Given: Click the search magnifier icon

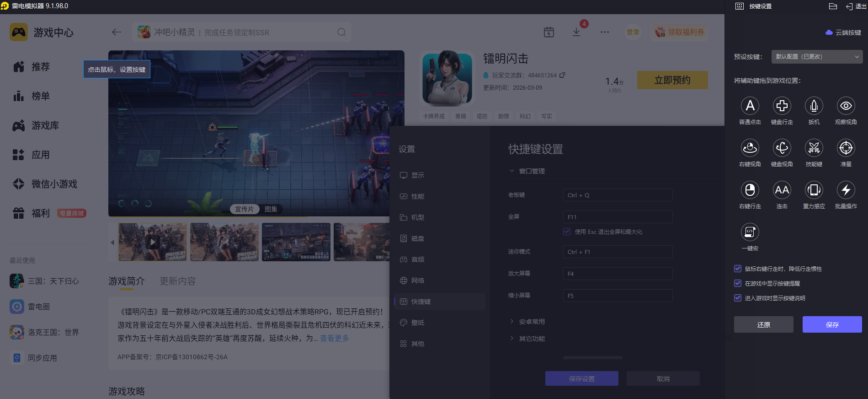Looking at the screenshot, I should click(x=341, y=32).
